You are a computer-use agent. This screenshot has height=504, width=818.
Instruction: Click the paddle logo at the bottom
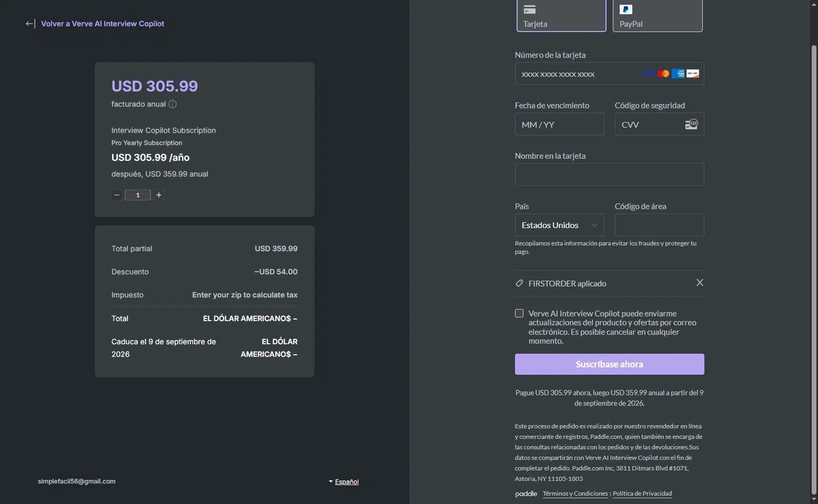[526, 493]
